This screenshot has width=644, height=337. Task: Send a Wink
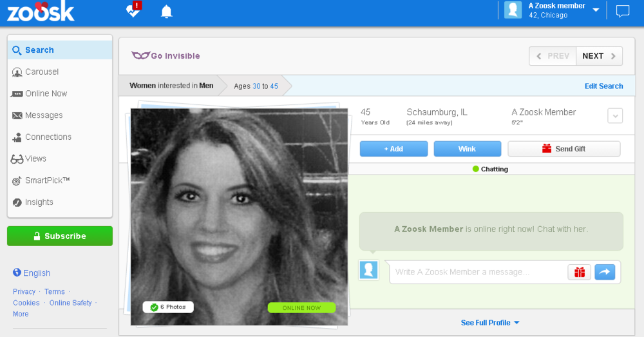point(468,149)
